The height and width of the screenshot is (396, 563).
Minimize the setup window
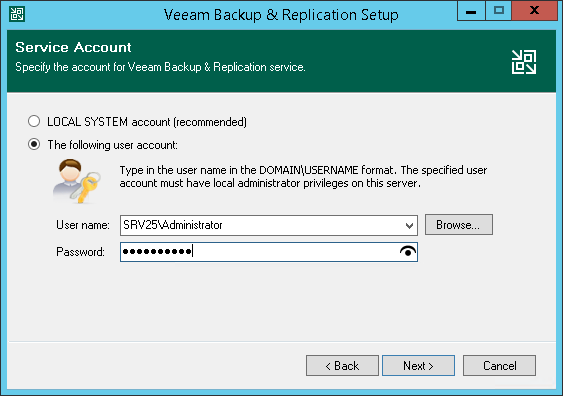pyautogui.click(x=471, y=11)
